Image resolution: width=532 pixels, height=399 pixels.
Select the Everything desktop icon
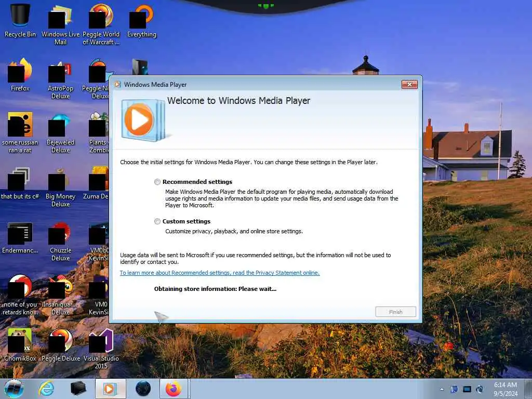point(141,21)
